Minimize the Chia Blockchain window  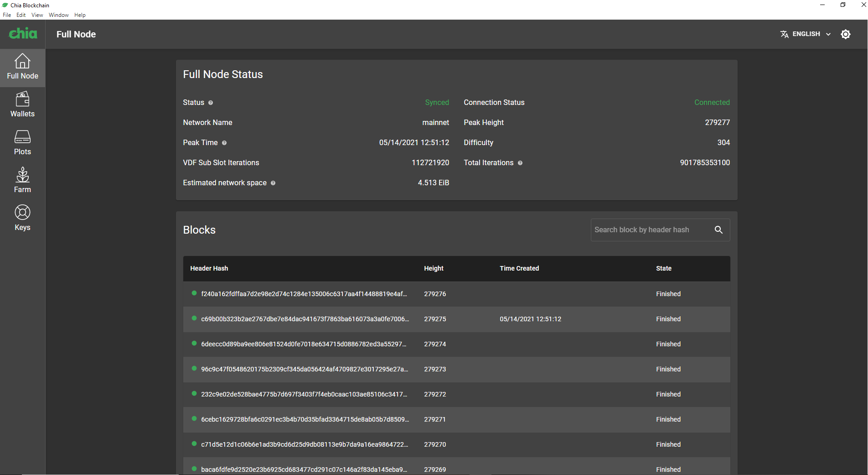click(822, 5)
